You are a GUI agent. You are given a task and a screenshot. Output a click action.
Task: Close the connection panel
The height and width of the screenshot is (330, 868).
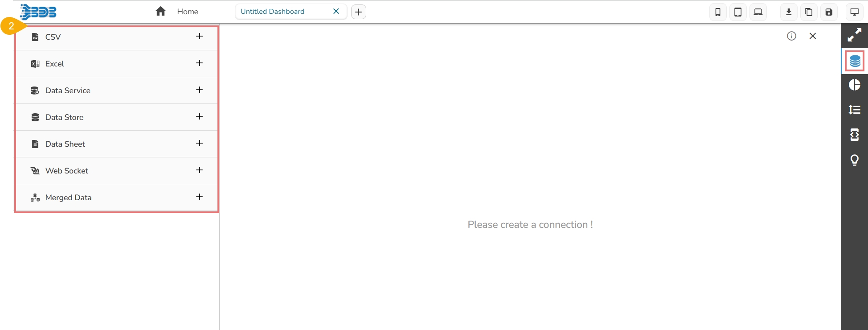pos(813,36)
